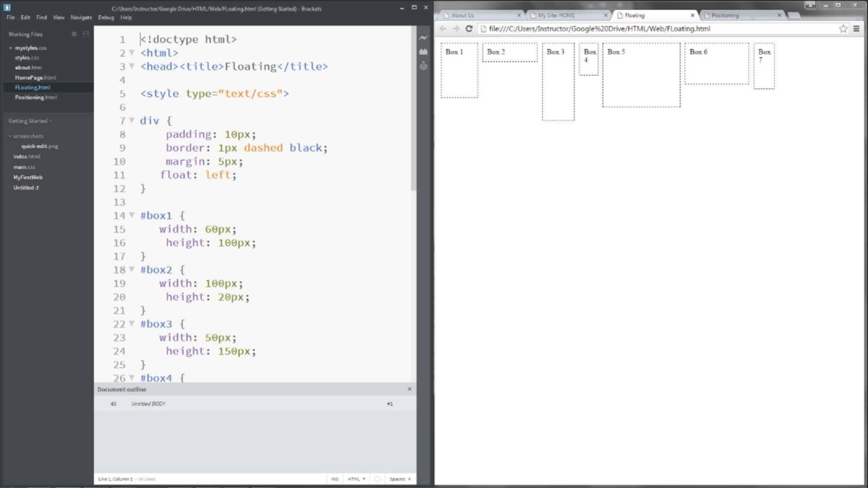This screenshot has height=488, width=868.
Task: Fold the #box4 rule on line 26
Action: (132, 378)
